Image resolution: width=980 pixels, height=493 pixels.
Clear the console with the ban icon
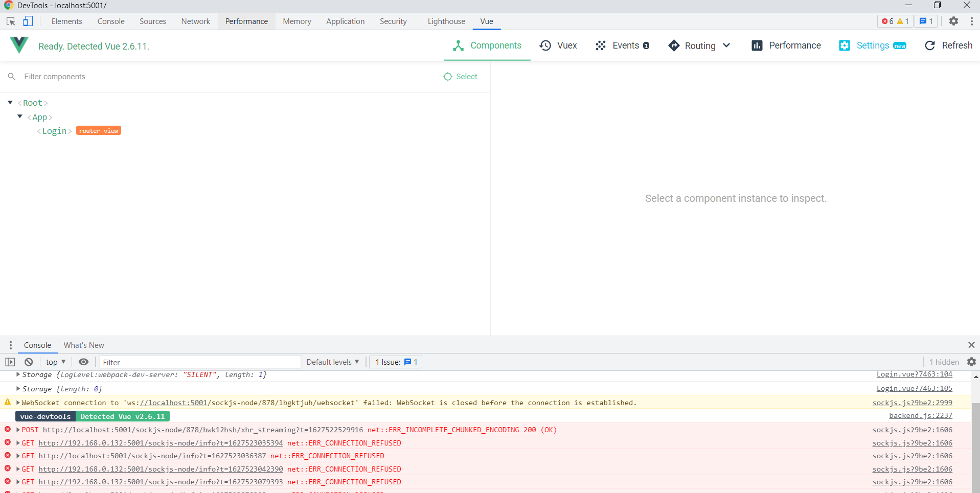[29, 362]
